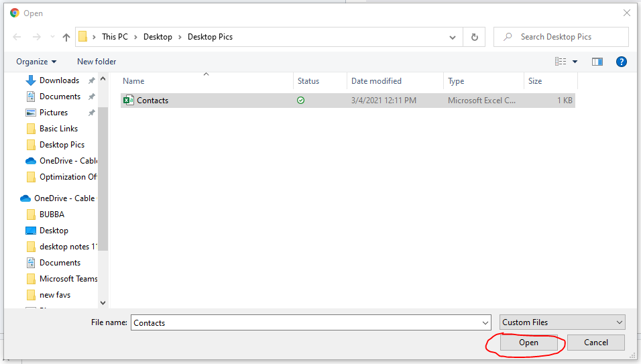
Task: Open pinned Documents in quick access
Action: 60,97
